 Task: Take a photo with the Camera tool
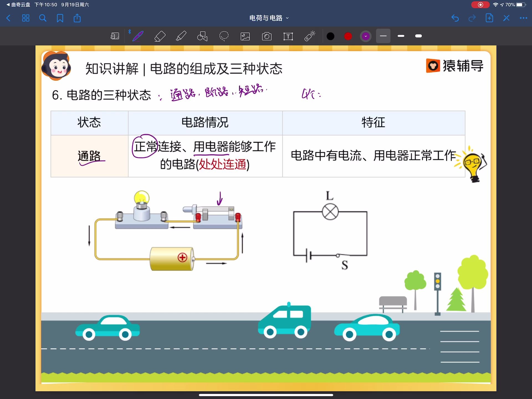(x=267, y=36)
